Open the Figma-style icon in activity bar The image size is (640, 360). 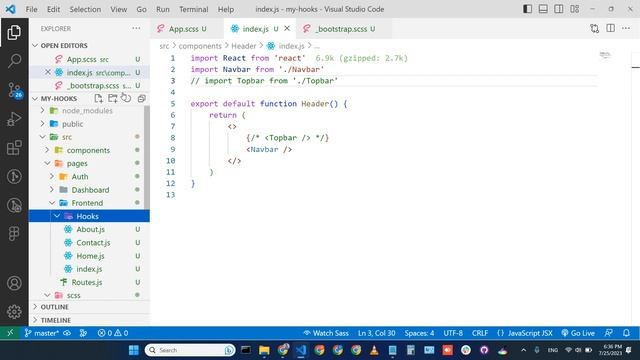tap(14, 233)
